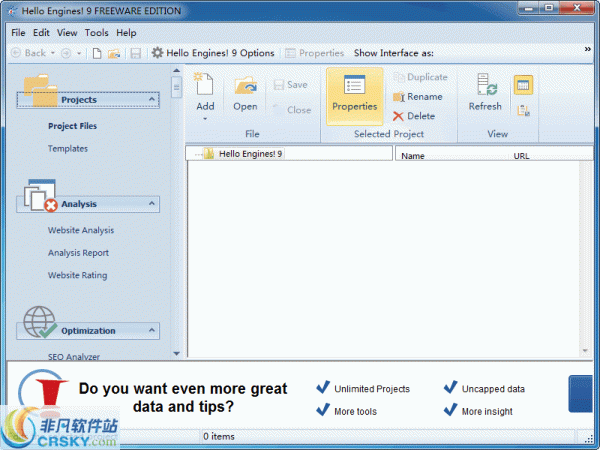Click the Close button in File group
600x450 pixels.
coord(292,110)
